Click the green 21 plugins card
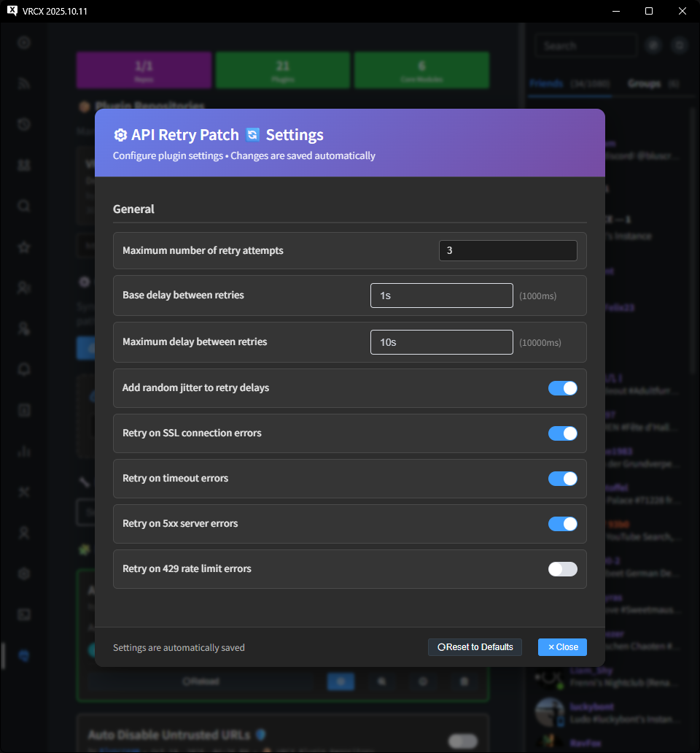The height and width of the screenshot is (753, 700). (x=283, y=70)
